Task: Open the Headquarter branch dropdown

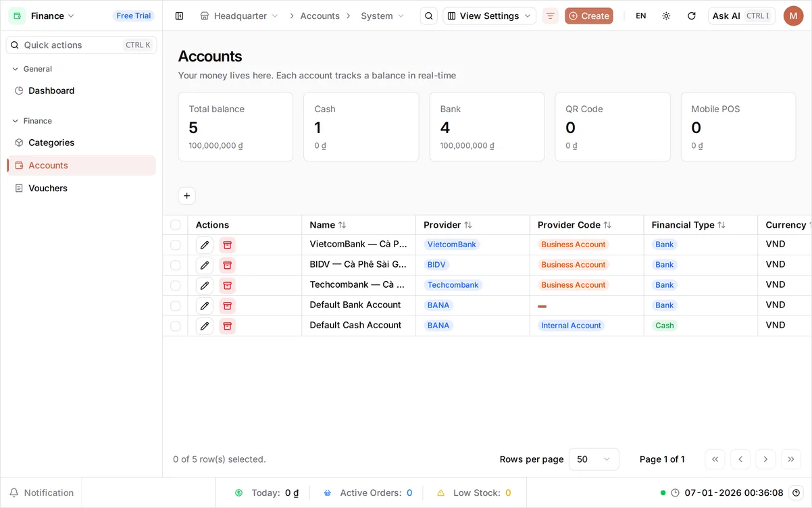Action: [239, 16]
